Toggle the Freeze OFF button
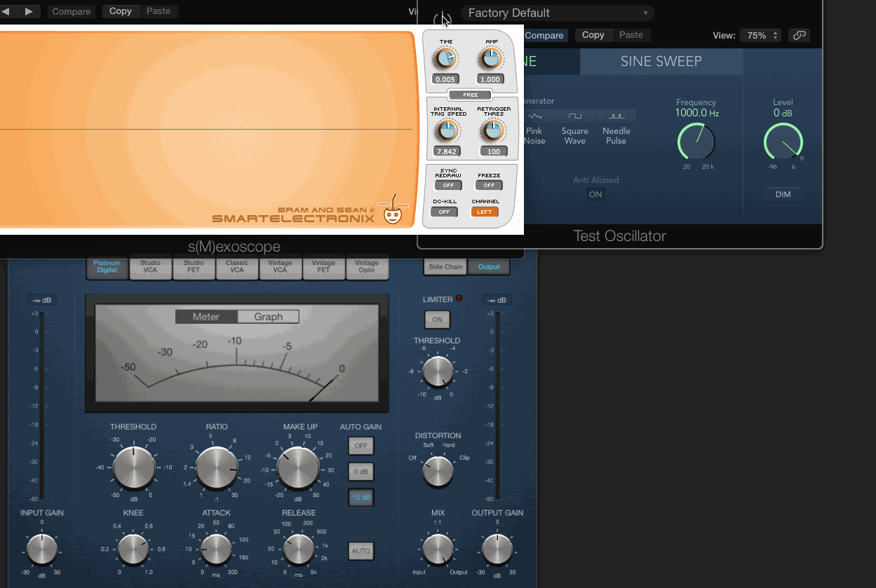 click(489, 186)
